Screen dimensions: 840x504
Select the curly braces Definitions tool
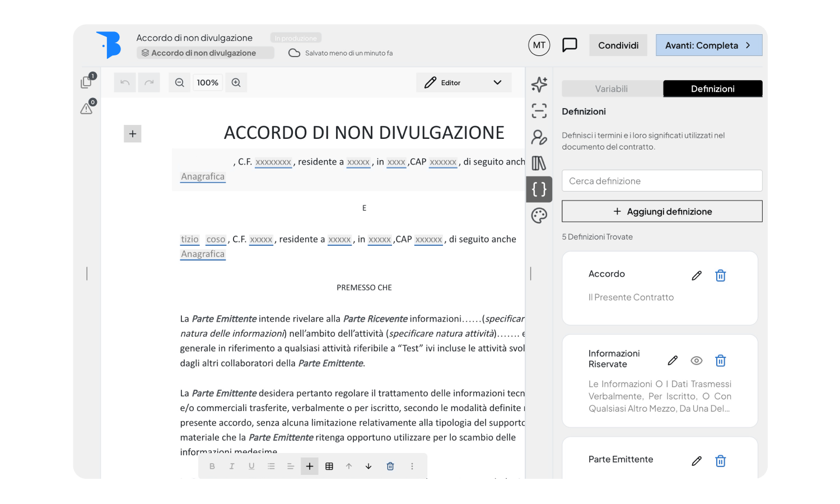[x=539, y=189]
